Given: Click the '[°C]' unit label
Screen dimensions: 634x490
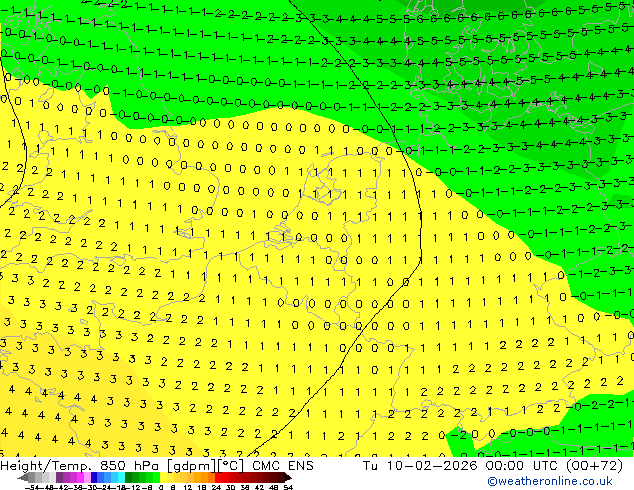Looking at the screenshot, I should tap(231, 466).
